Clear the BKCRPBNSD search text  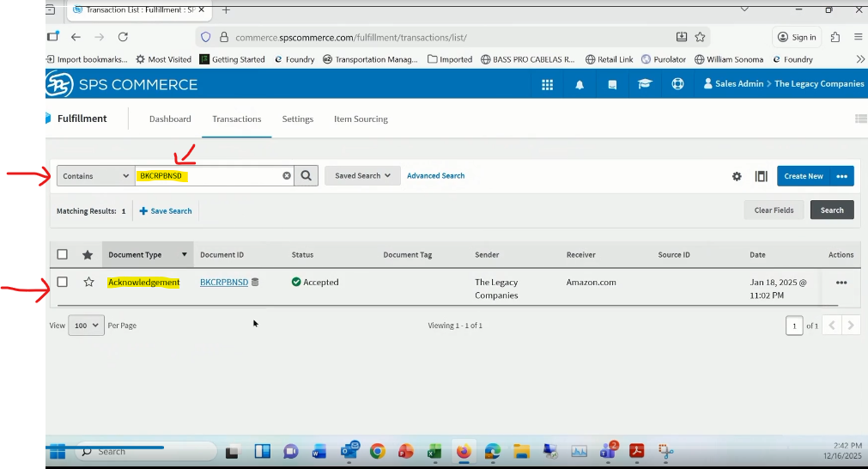click(287, 175)
